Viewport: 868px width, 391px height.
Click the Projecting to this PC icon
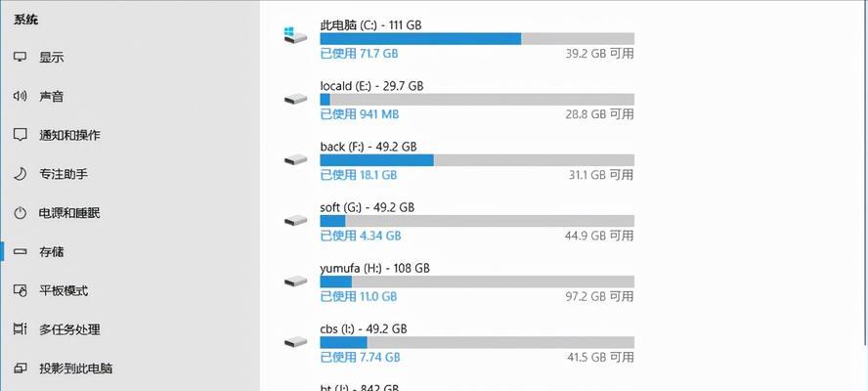click(x=20, y=368)
